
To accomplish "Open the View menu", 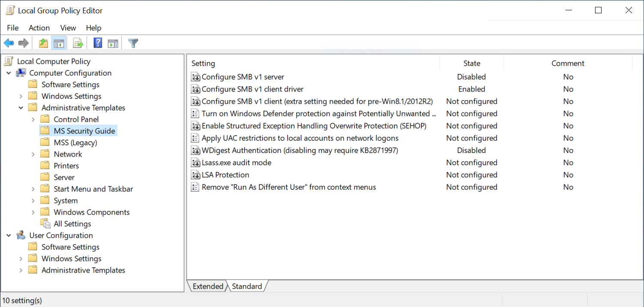I will coord(68,28).
